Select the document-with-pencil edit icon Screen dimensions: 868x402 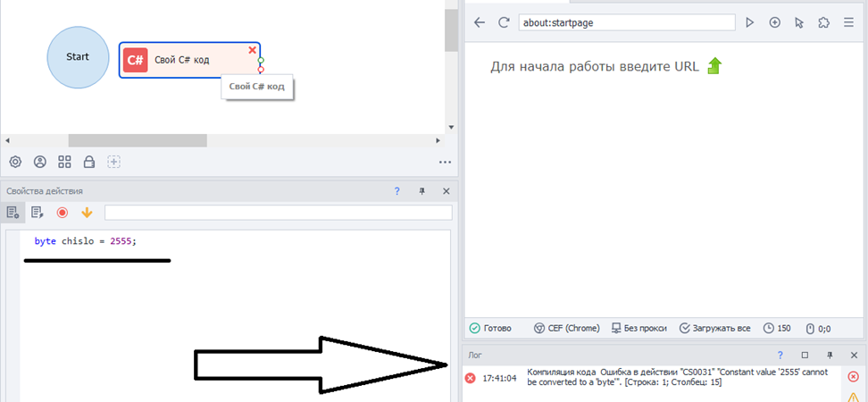[38, 212]
